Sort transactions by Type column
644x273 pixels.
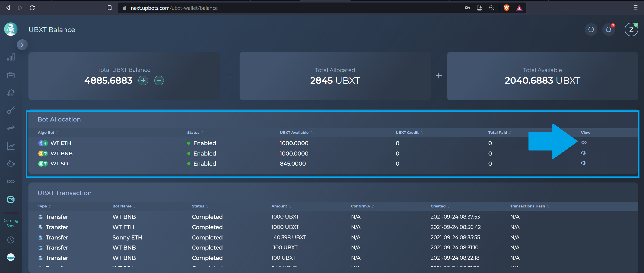[44, 206]
